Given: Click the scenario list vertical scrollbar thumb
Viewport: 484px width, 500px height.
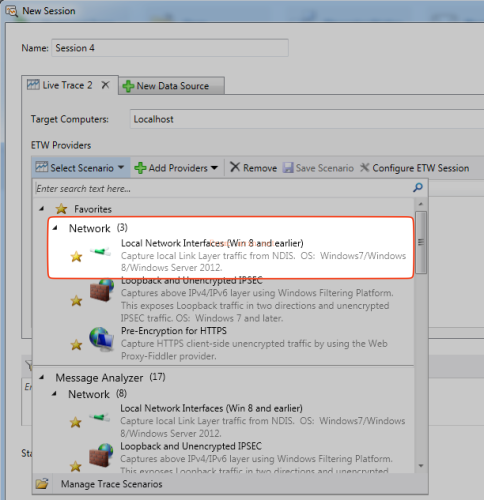Looking at the screenshot, I should pyautogui.click(x=421, y=242).
